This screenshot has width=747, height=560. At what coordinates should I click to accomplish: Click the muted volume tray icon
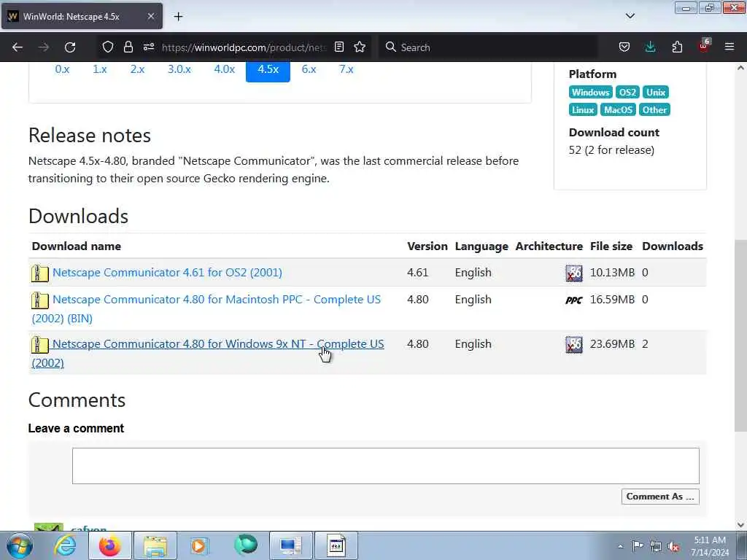coord(673,546)
